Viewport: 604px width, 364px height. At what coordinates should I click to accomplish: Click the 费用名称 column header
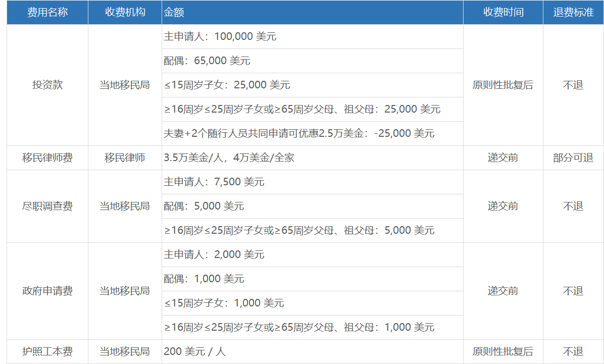(x=47, y=13)
